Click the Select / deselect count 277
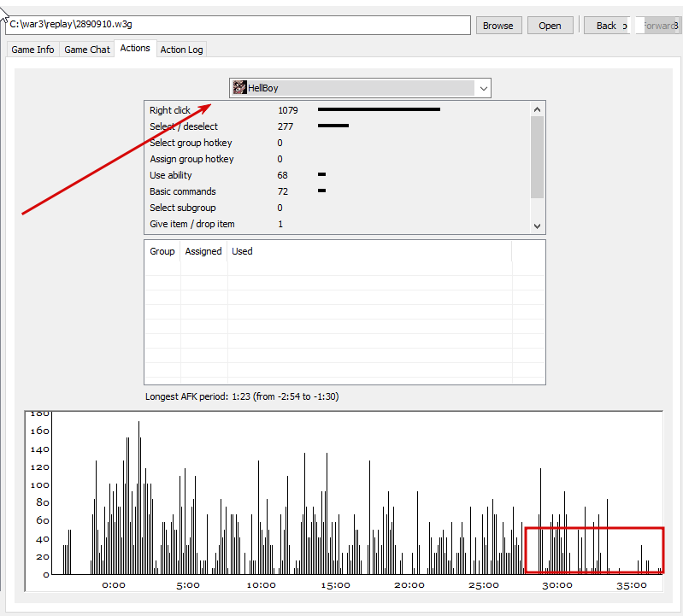Image resolution: width=683 pixels, height=616 pixels. point(286,126)
